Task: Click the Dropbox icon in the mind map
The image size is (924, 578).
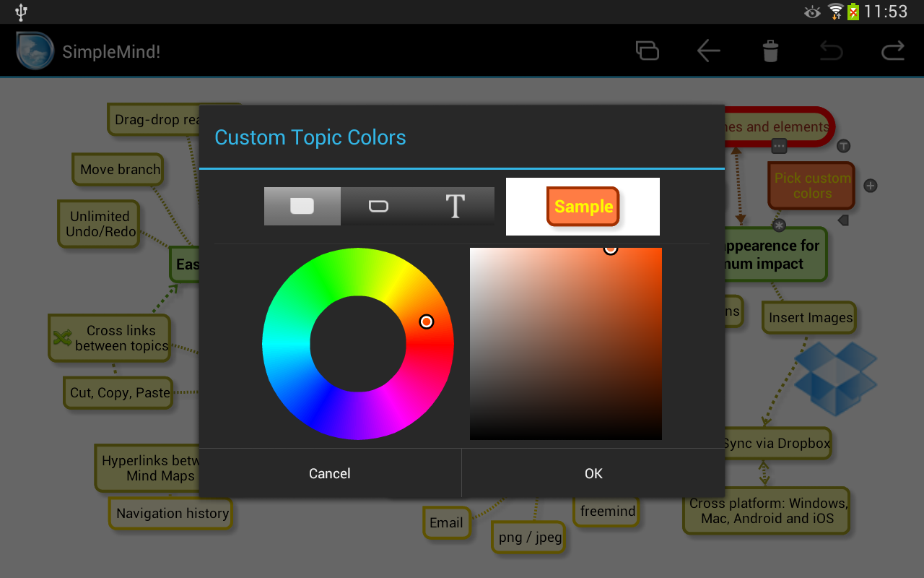Action: click(x=835, y=379)
